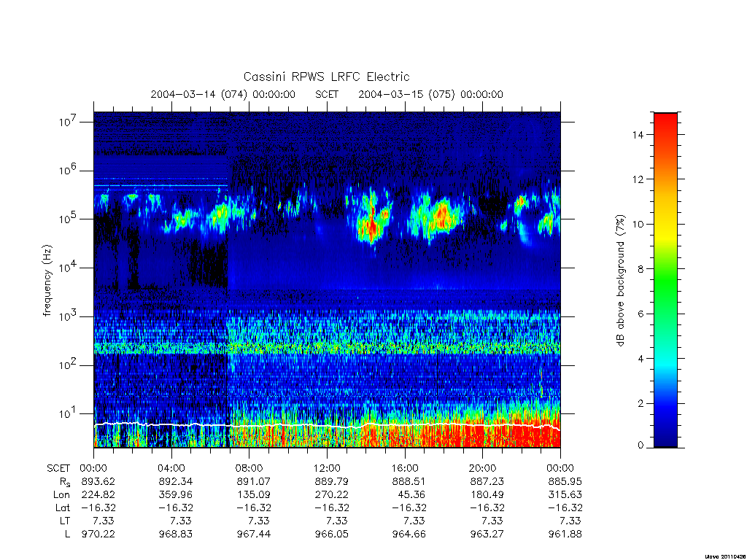Screen dimensions: 747x560
Task: Click the L row label
Action: 67,534
